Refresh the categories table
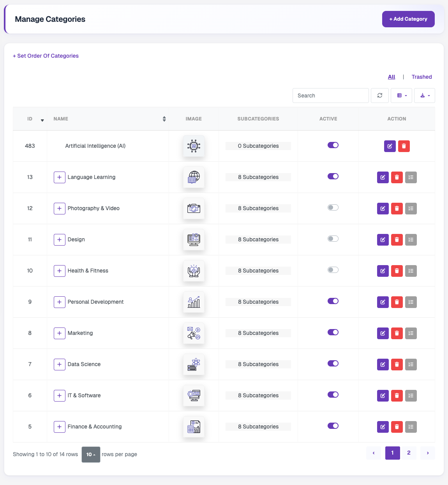This screenshot has width=448, height=485. click(380, 96)
